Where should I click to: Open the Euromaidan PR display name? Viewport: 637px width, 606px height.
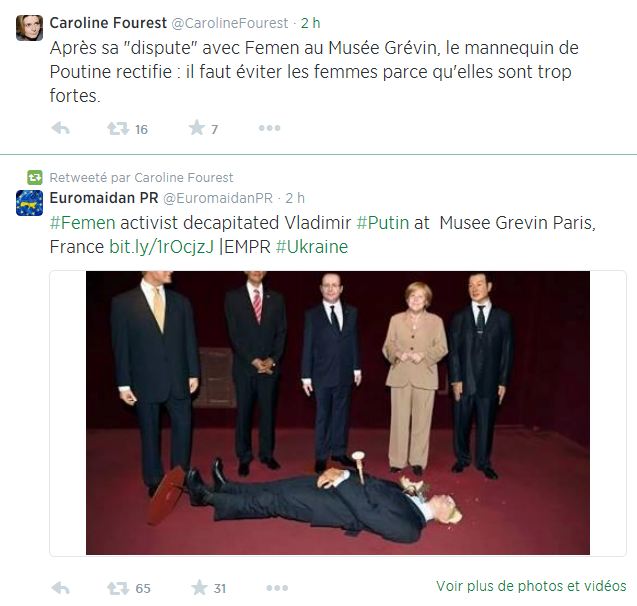(104, 198)
